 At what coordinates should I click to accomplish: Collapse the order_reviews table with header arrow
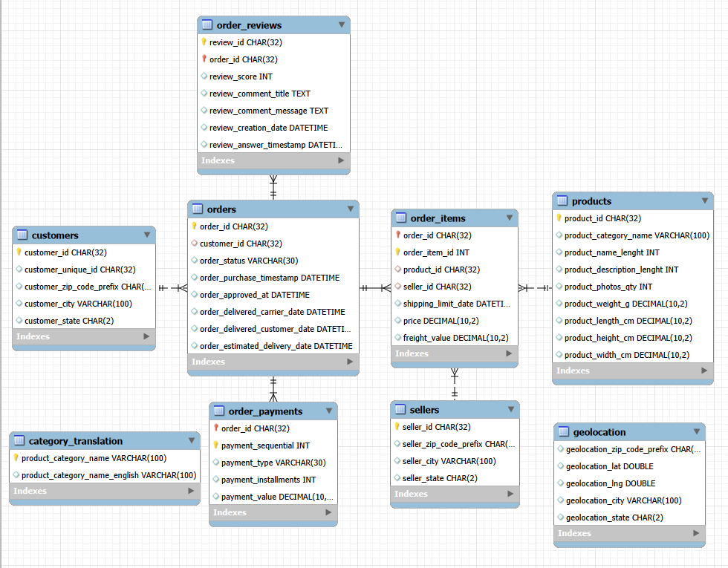point(341,25)
